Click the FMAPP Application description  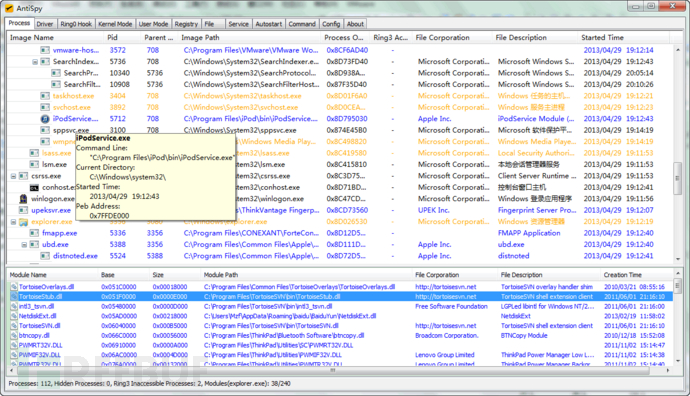tap(529, 233)
